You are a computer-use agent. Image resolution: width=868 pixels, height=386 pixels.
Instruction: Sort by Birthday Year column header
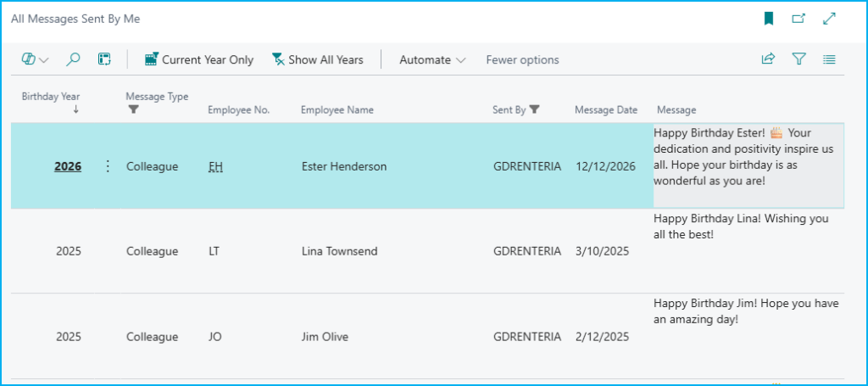[x=51, y=97]
